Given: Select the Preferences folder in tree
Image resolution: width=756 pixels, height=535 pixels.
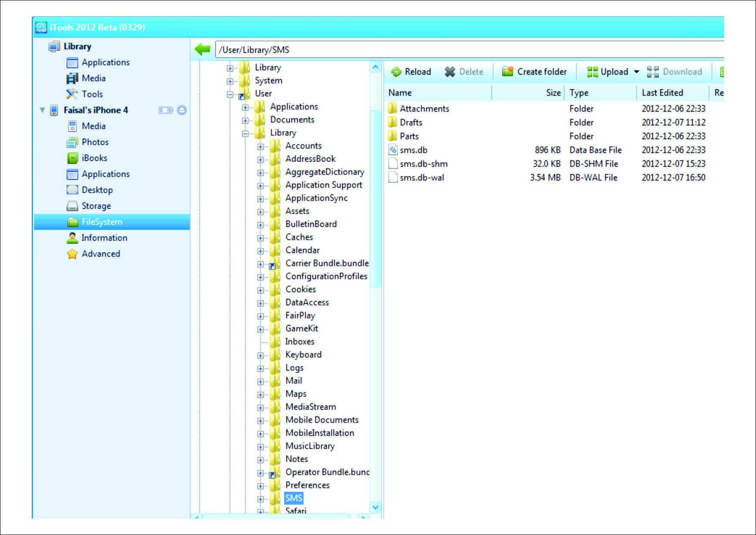Looking at the screenshot, I should pos(308,485).
